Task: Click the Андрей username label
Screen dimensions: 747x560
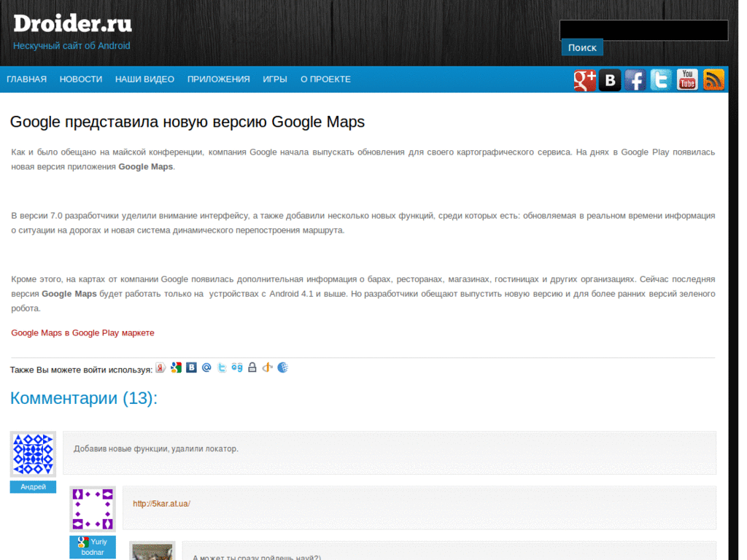Action: pyautogui.click(x=33, y=486)
